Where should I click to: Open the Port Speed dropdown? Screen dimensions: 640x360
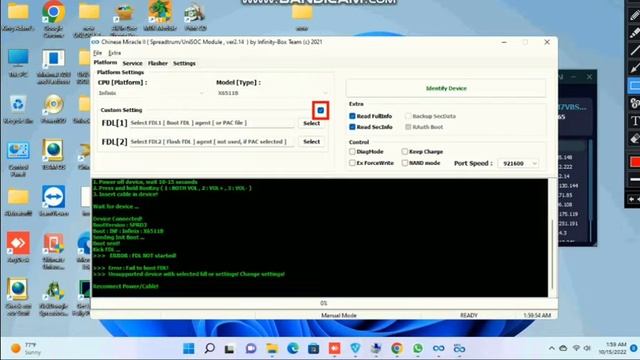click(518, 163)
